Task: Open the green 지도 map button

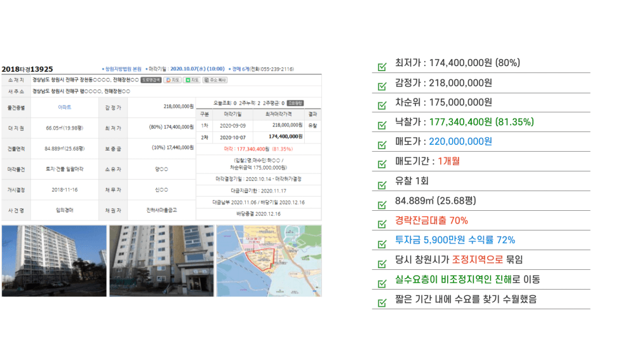Action: pos(191,80)
